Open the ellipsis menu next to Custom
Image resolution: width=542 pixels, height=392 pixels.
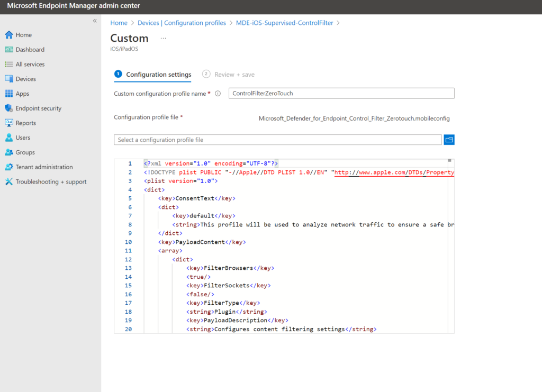[x=163, y=38]
